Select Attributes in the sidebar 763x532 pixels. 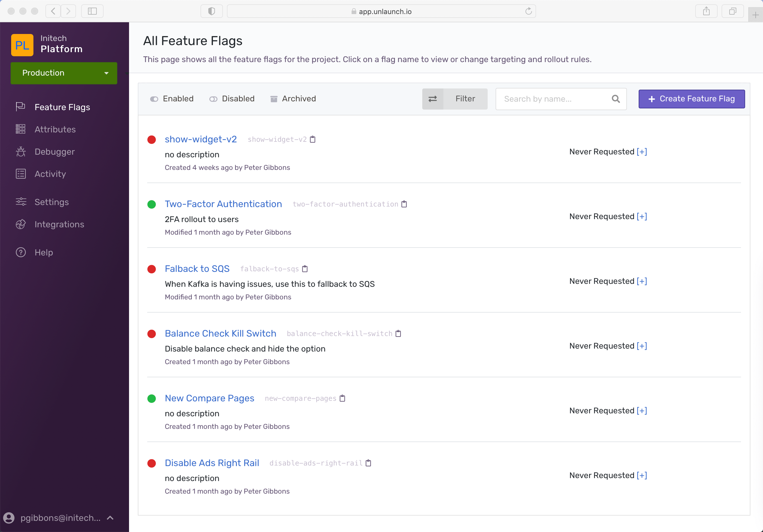click(x=55, y=129)
